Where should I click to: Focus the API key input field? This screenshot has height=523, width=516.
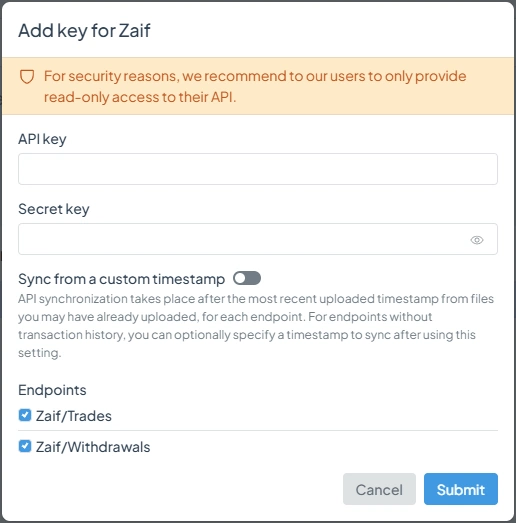click(258, 169)
